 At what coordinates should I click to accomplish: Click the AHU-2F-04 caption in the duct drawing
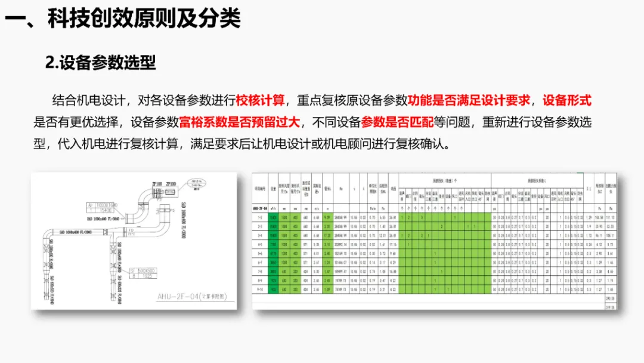192,296
